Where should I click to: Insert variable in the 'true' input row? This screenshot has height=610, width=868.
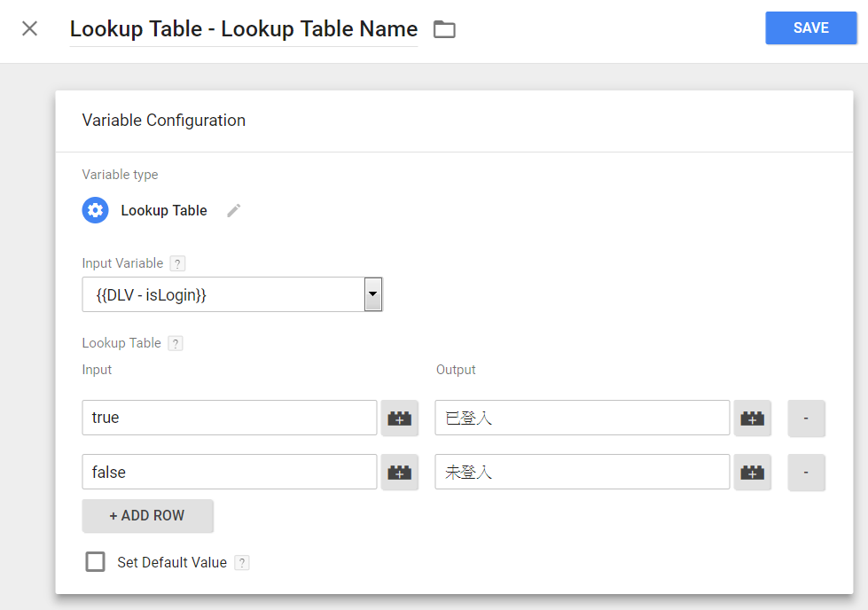tap(400, 418)
